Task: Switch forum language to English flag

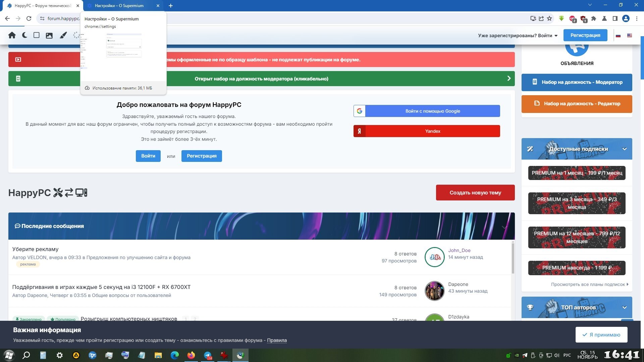Action: pos(630,36)
